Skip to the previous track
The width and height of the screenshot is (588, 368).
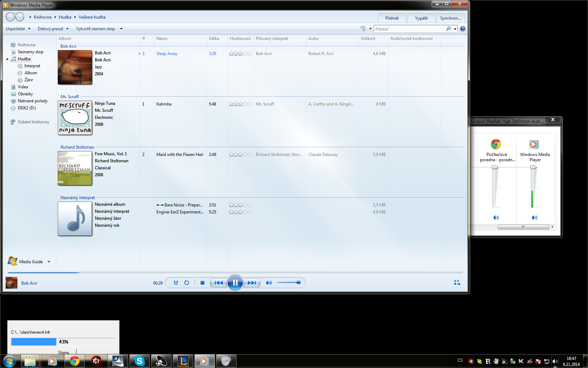[x=219, y=283]
